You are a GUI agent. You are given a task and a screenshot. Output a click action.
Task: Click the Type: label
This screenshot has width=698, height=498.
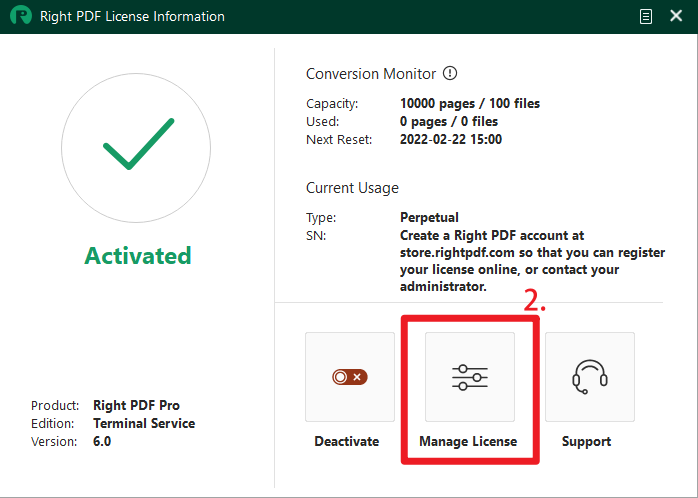click(321, 218)
